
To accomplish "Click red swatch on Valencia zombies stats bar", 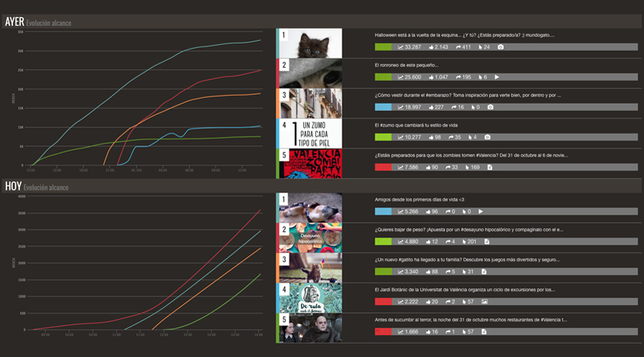I will (x=383, y=167).
